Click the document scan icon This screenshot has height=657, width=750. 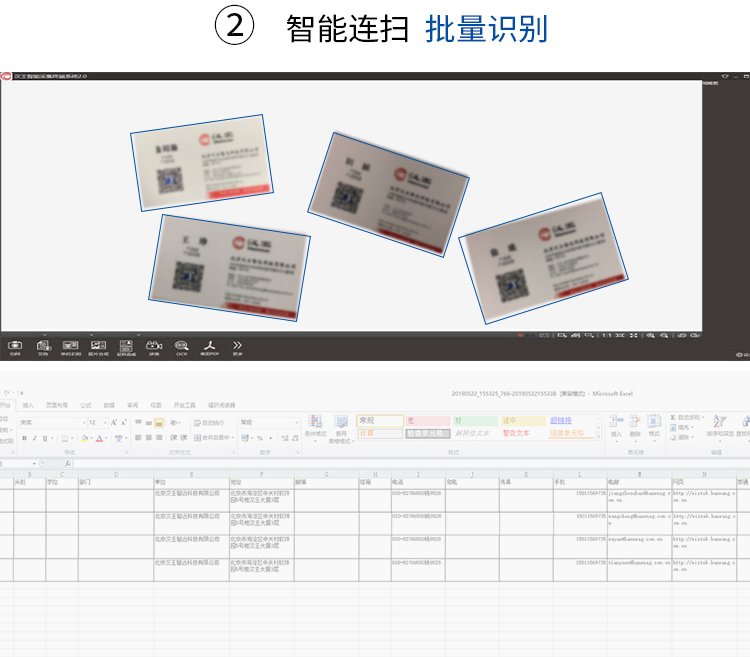[43, 345]
